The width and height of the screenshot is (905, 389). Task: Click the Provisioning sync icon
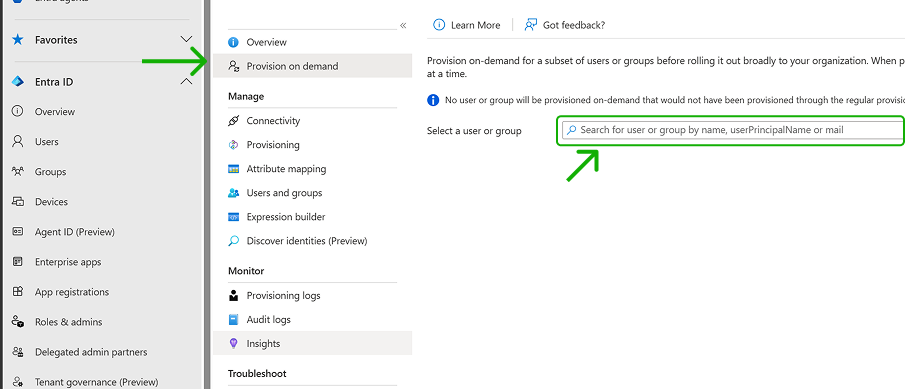[x=233, y=144]
